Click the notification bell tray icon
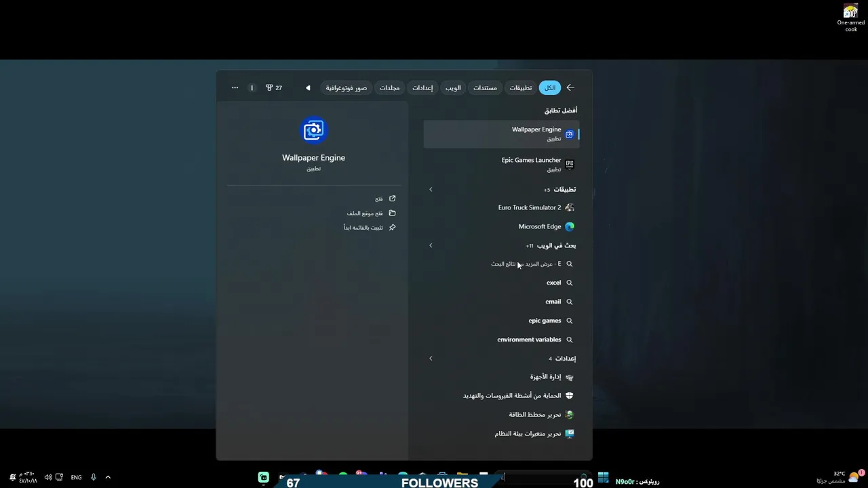Image resolution: width=868 pixels, height=488 pixels. coord(12,477)
